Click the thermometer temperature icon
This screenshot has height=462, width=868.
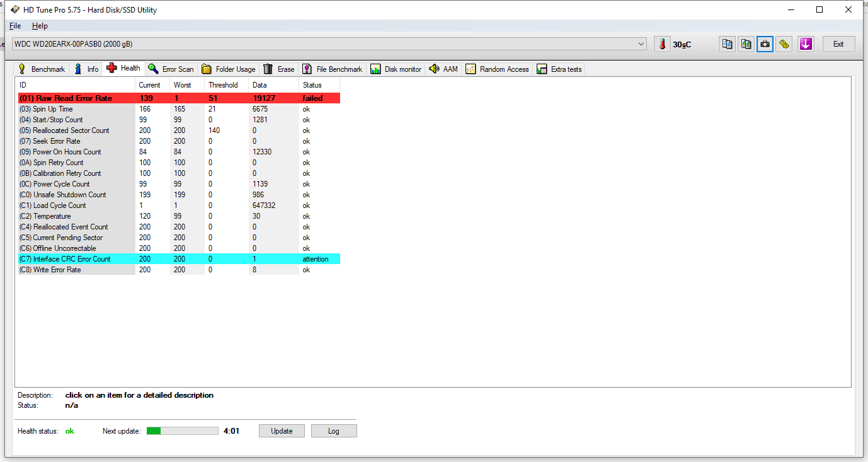pyautogui.click(x=662, y=44)
